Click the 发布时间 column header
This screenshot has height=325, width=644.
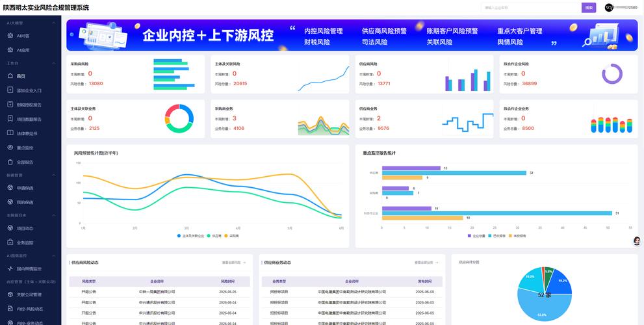425,281
